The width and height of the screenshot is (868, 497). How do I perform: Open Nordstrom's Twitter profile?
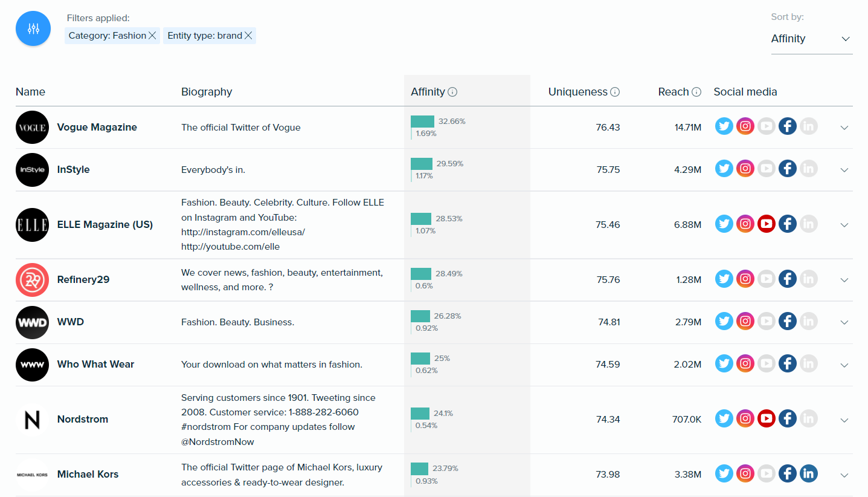pyautogui.click(x=724, y=419)
